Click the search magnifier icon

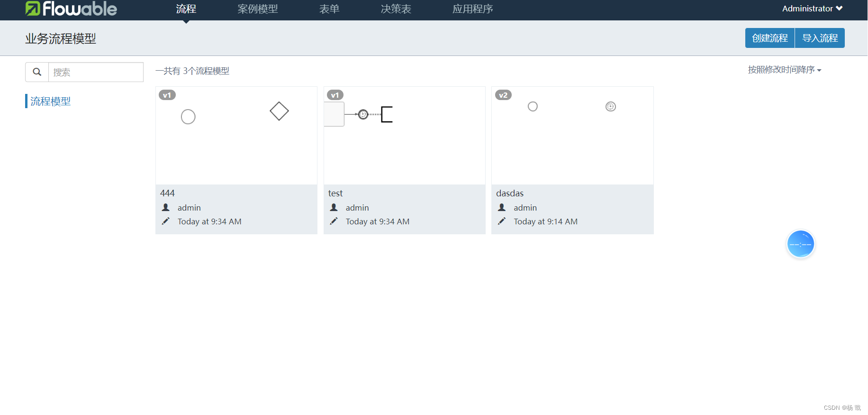tap(37, 72)
